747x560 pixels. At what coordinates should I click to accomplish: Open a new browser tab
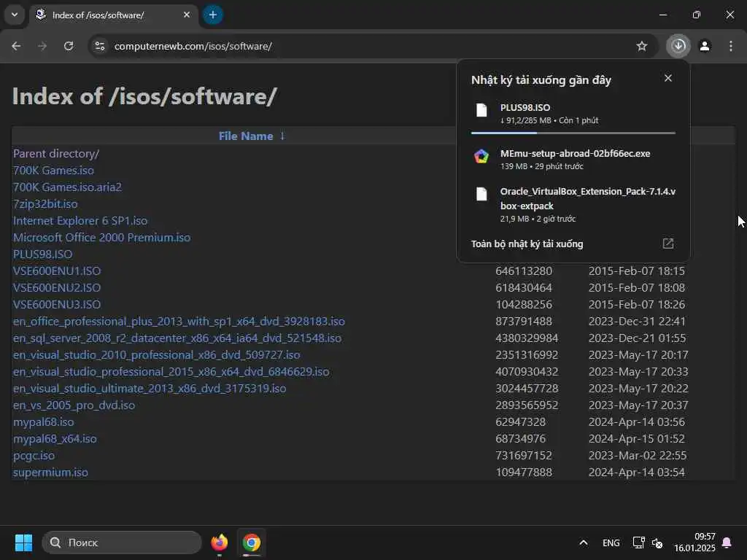pyautogui.click(x=213, y=15)
